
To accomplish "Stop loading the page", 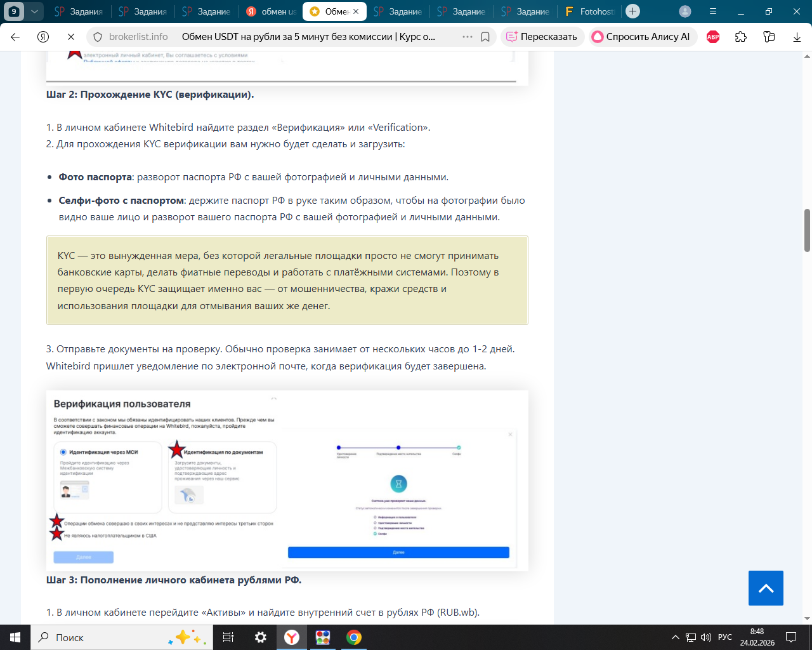I will tap(71, 37).
